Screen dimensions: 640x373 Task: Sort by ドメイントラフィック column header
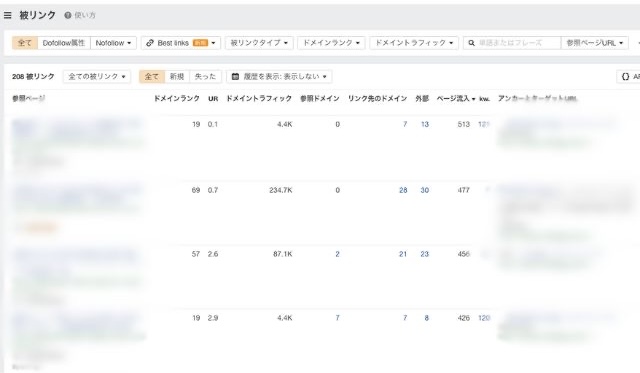coord(259,98)
